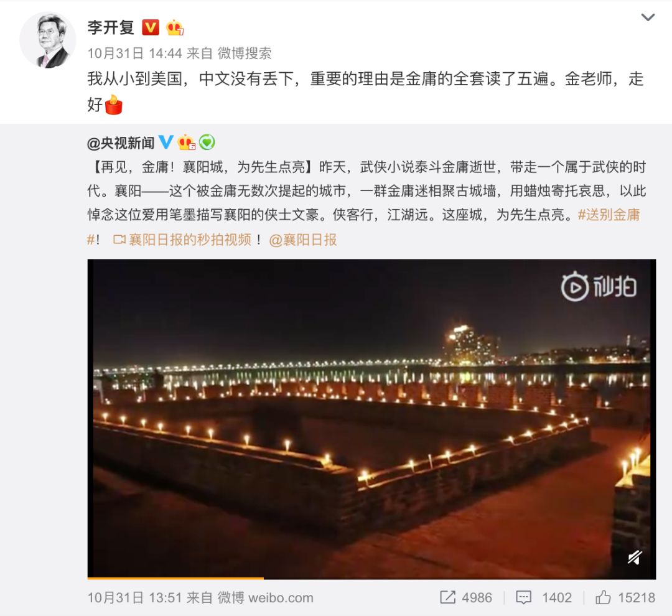Viewport: 672px width, 616px height.
Task: Click the red candle emoji
Action: tap(114, 105)
